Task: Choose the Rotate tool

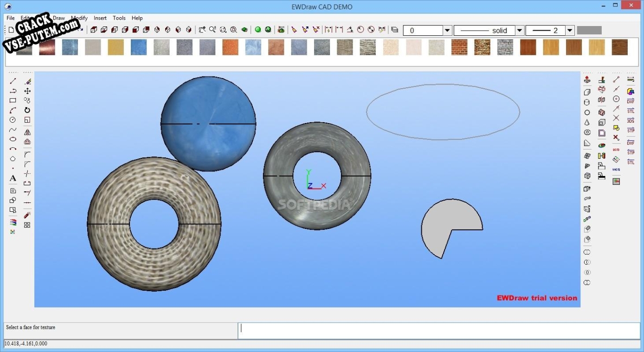Action: pos(27,110)
